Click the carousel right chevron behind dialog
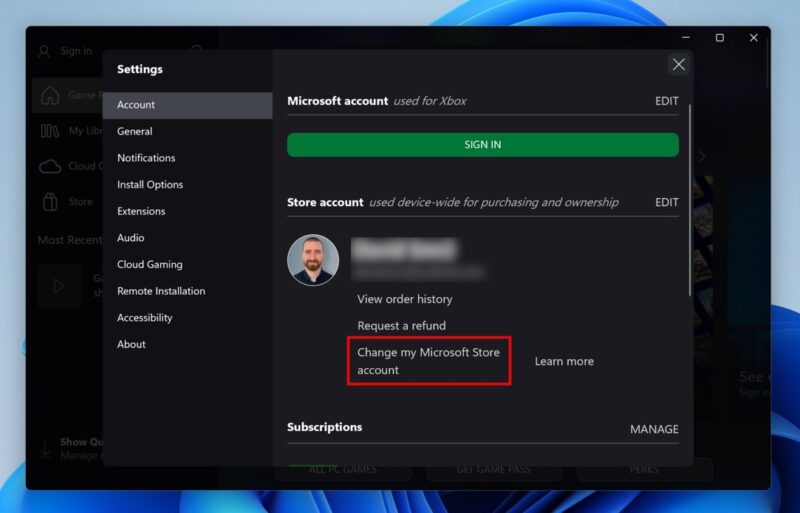 coord(703,157)
